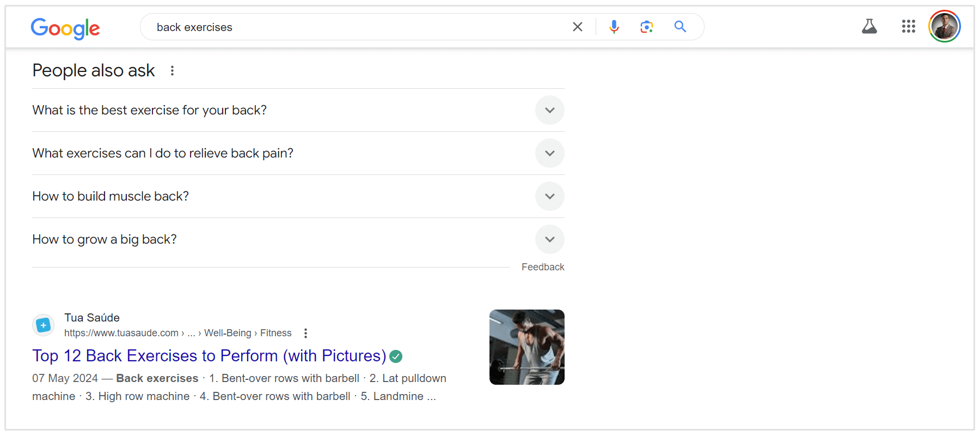The image size is (980, 436).
Task: Expand 'How to build muscle back?'
Action: [549, 196]
